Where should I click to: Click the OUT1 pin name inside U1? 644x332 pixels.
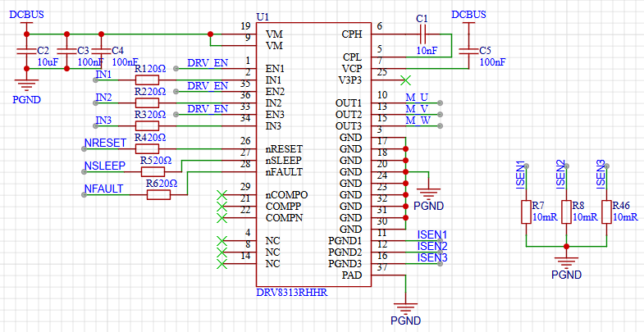click(x=349, y=102)
